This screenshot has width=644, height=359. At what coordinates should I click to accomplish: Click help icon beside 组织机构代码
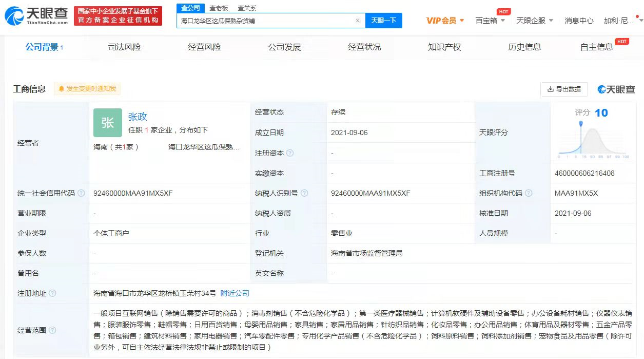tap(529, 194)
